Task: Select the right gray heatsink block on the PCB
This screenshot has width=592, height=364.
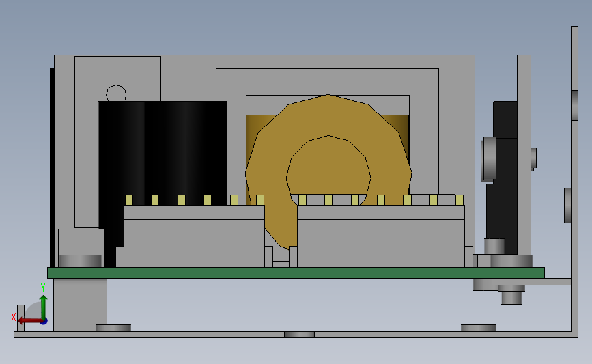Action: (381, 236)
